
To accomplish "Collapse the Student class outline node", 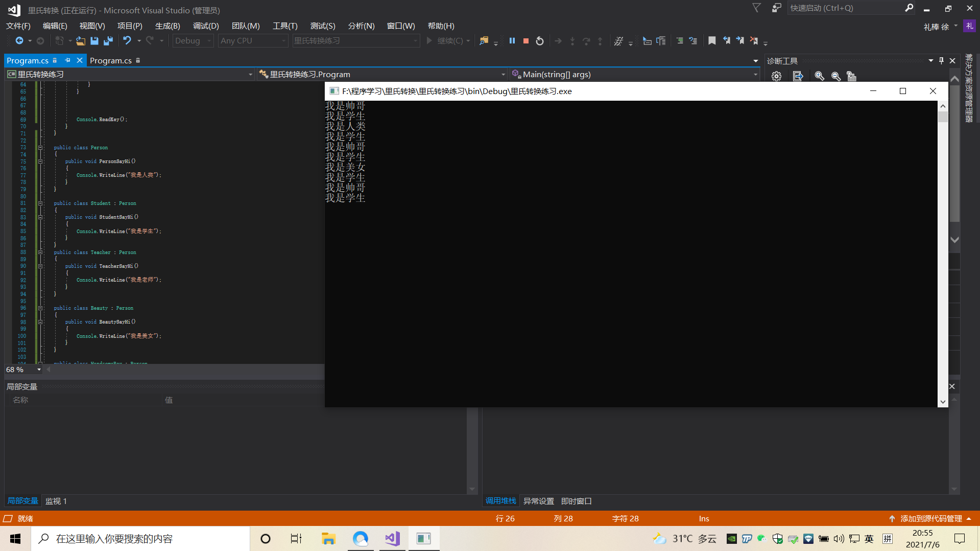I will pyautogui.click(x=40, y=203).
